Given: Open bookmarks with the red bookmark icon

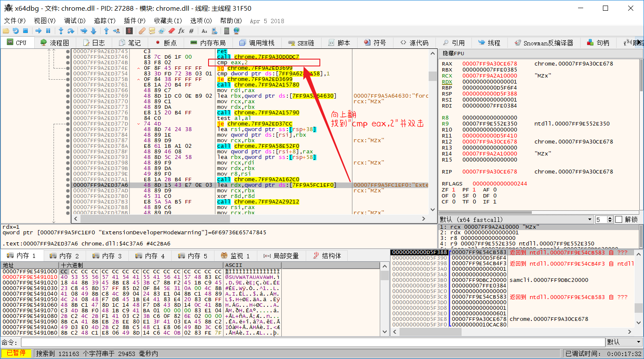Looking at the screenshot, I should tap(172, 31).
